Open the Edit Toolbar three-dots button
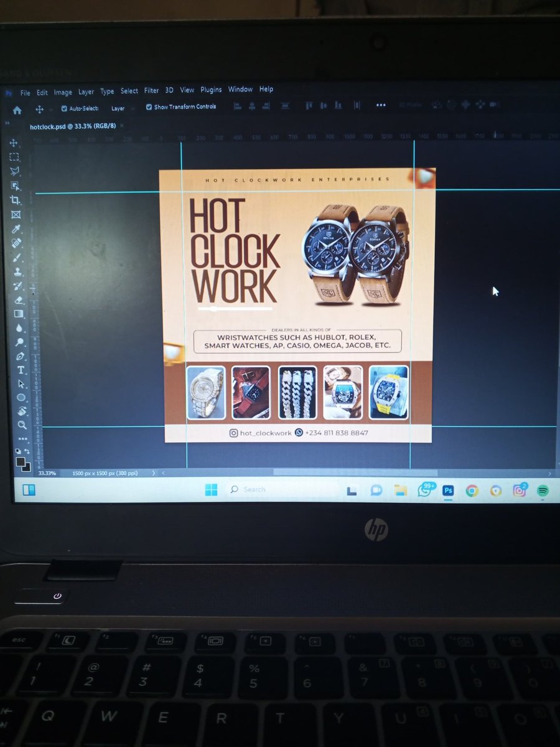This screenshot has height=747, width=560. tap(23, 438)
